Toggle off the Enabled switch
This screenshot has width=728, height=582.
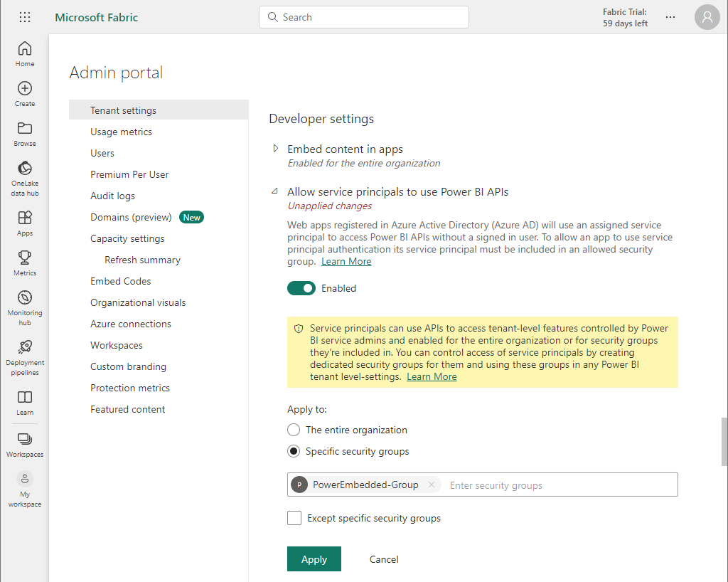click(x=301, y=288)
